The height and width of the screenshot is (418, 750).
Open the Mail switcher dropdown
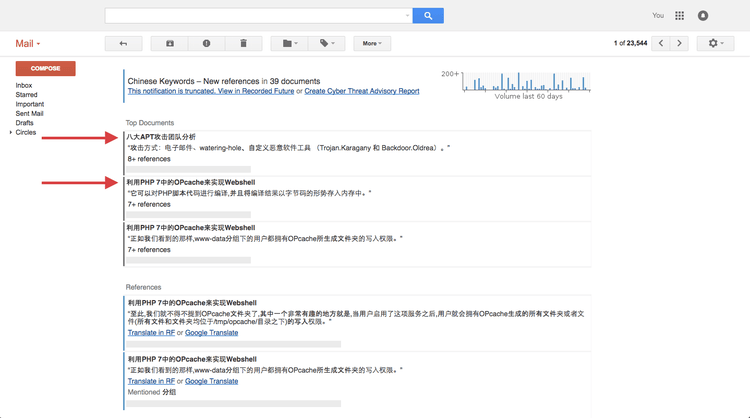pyautogui.click(x=28, y=44)
